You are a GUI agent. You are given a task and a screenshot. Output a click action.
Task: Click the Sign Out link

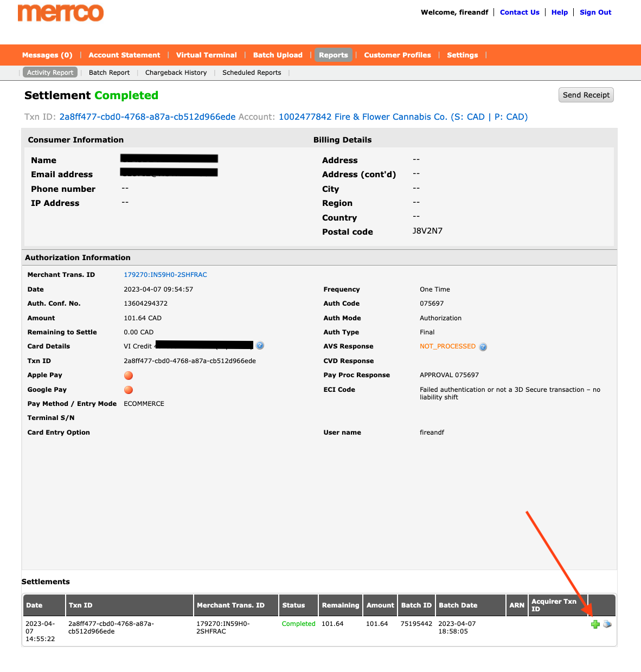point(595,12)
